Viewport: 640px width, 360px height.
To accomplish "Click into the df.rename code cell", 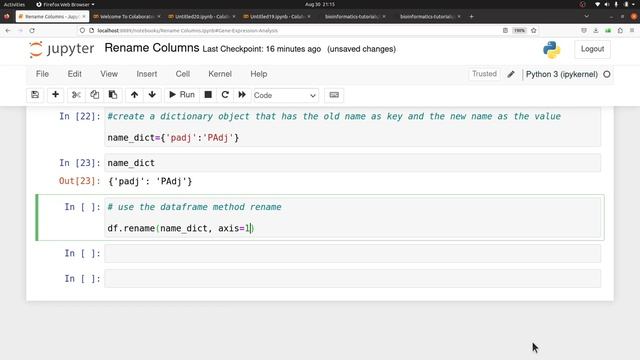I will click(x=353, y=218).
